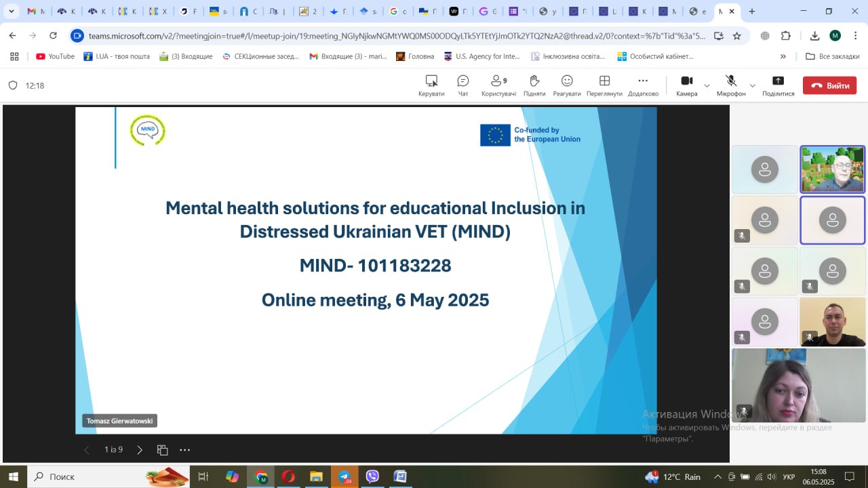Viewport: 868px width, 488px height.
Task: Open the U.S. Agency for Inte... bookmark
Action: pyautogui.click(x=482, y=56)
